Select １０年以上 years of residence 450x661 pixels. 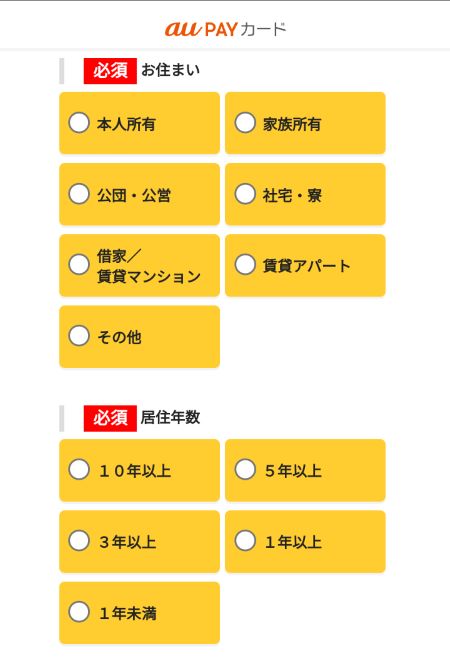click(139, 470)
